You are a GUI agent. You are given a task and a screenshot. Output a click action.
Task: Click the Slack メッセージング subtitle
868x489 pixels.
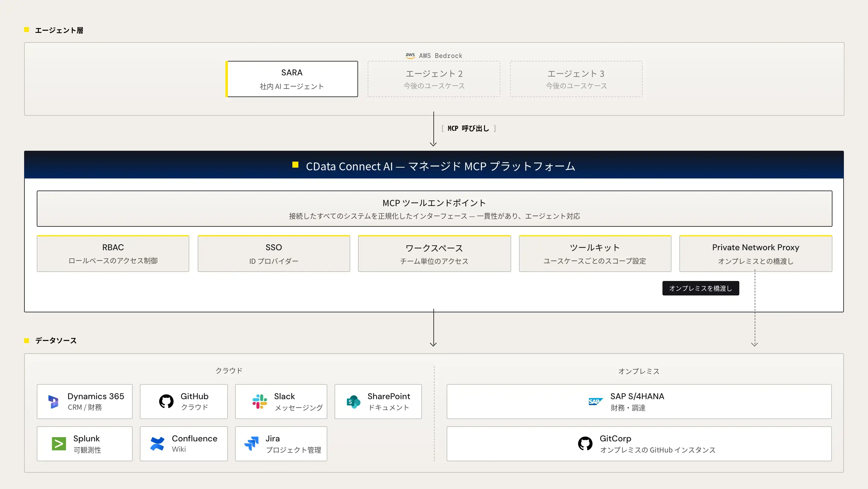point(299,407)
